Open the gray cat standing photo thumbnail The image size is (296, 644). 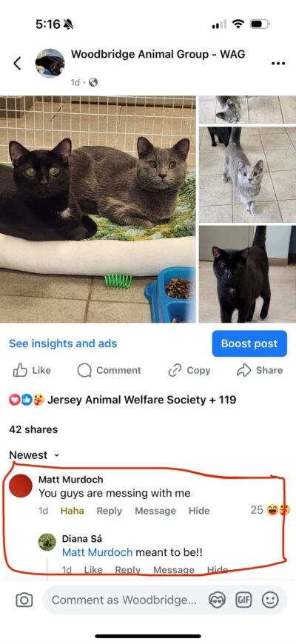pos(247,175)
